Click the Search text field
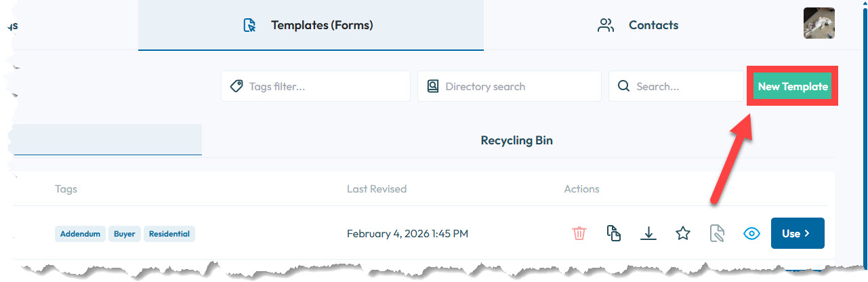This screenshot has width=868, height=282. point(686,87)
